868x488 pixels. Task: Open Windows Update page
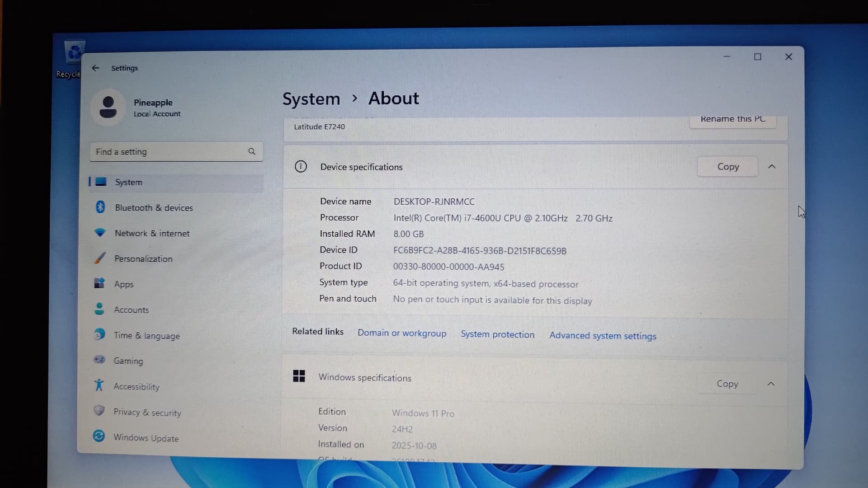tap(146, 438)
